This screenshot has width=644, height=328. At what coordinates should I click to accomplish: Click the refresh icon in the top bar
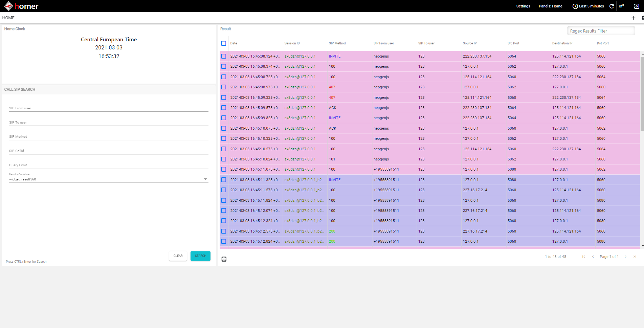click(612, 6)
